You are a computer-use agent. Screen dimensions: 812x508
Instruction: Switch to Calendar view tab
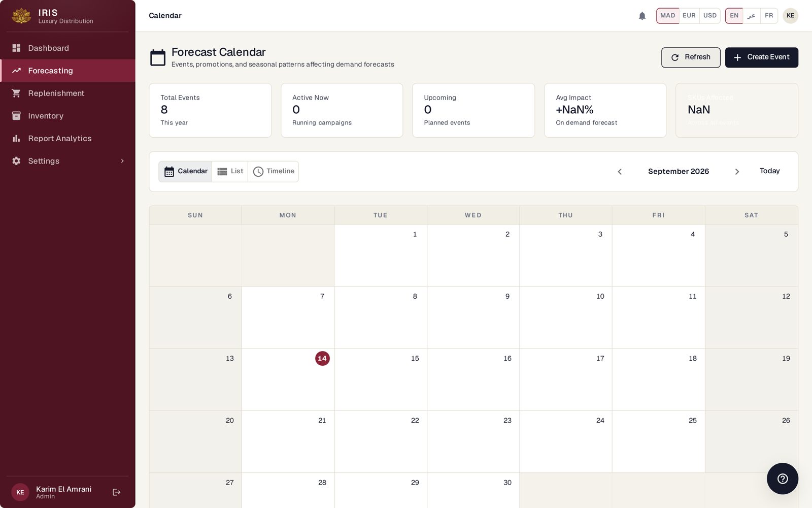186,172
